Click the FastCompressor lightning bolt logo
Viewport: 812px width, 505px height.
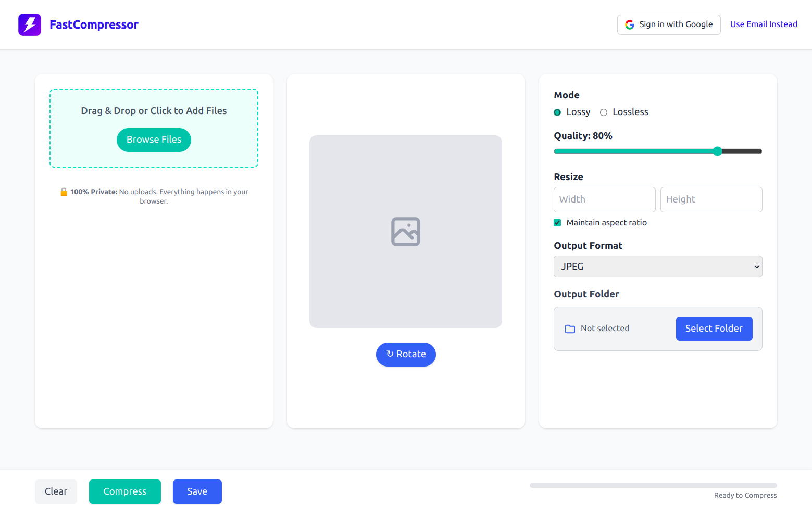coord(29,24)
